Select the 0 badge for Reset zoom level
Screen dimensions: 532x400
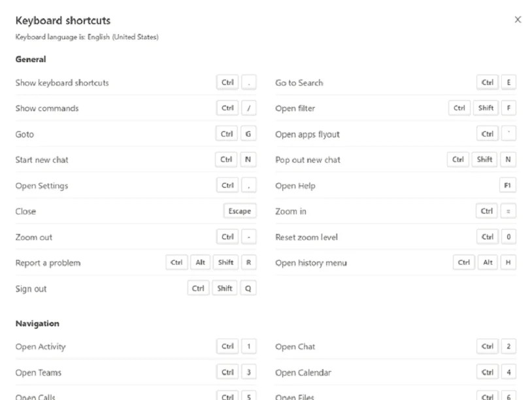click(508, 237)
